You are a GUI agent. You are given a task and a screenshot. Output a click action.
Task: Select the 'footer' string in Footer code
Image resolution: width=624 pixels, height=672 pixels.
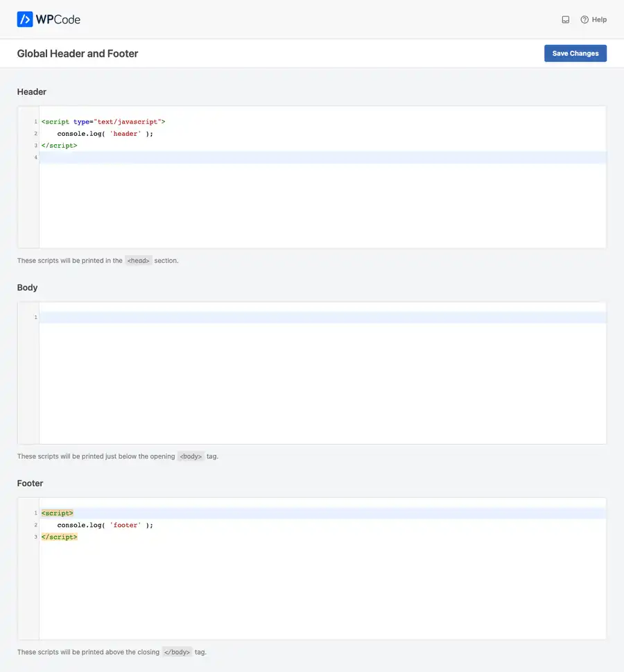pos(125,525)
